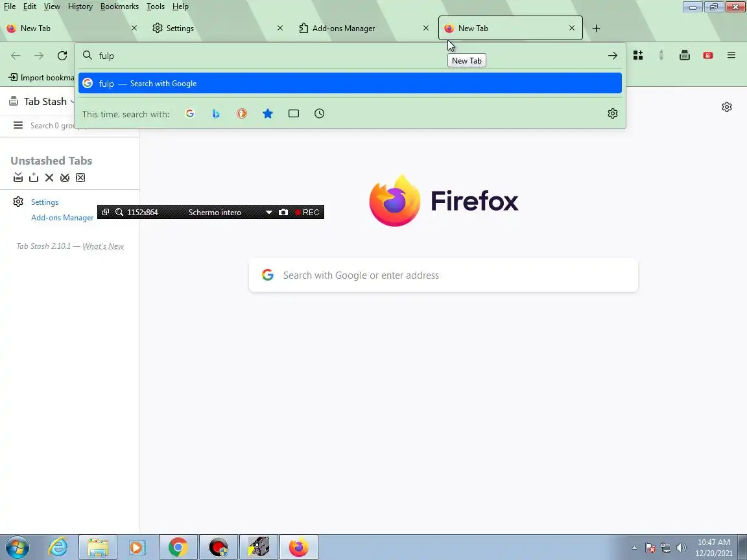This screenshot has width=747, height=560.
Task: Click the boxed X icon under Unstashed Tabs
Action: click(80, 178)
